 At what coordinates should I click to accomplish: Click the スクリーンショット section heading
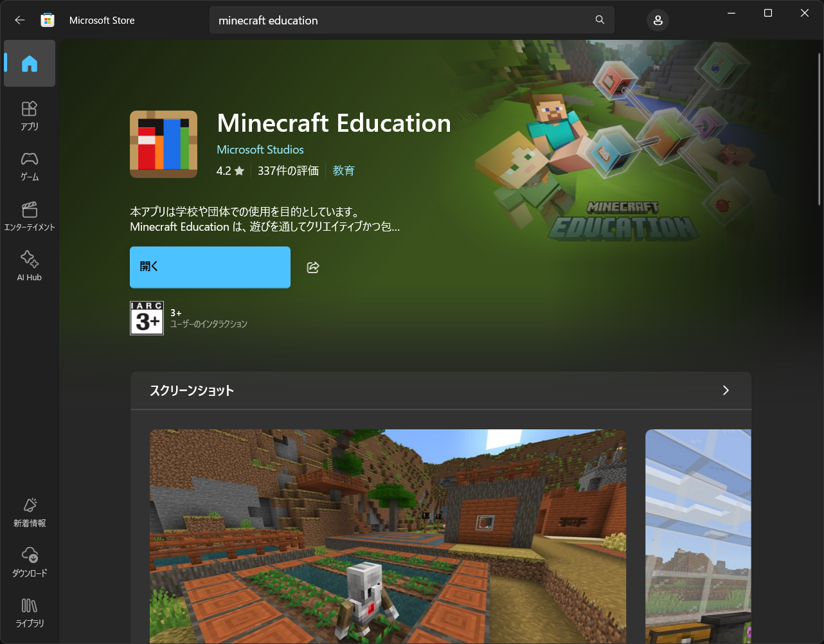192,391
